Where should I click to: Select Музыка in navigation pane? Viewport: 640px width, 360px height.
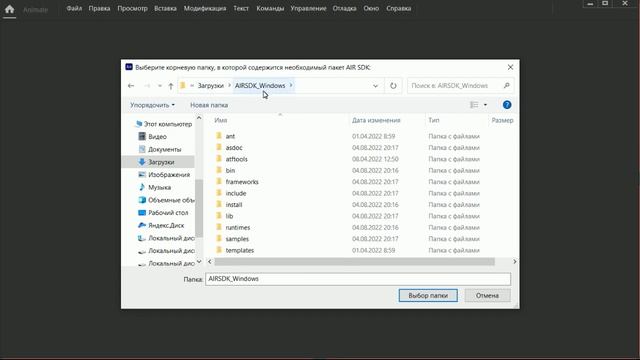pyautogui.click(x=155, y=187)
